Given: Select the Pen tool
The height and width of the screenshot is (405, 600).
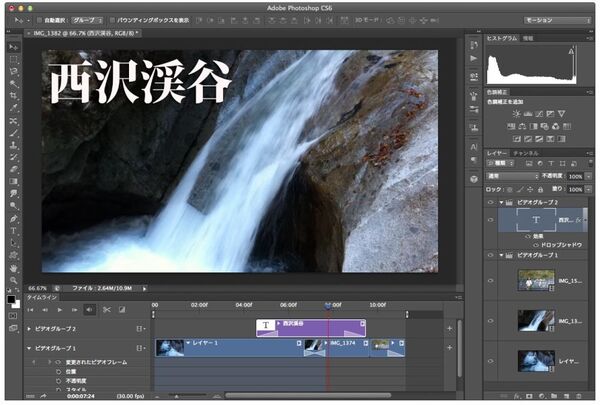Looking at the screenshot, I should pyautogui.click(x=13, y=219).
